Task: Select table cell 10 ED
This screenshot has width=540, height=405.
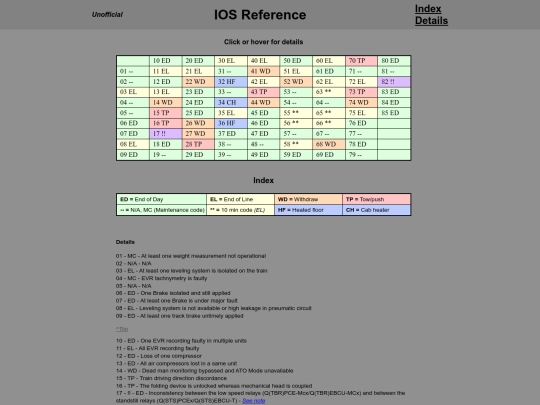Action: coord(166,61)
